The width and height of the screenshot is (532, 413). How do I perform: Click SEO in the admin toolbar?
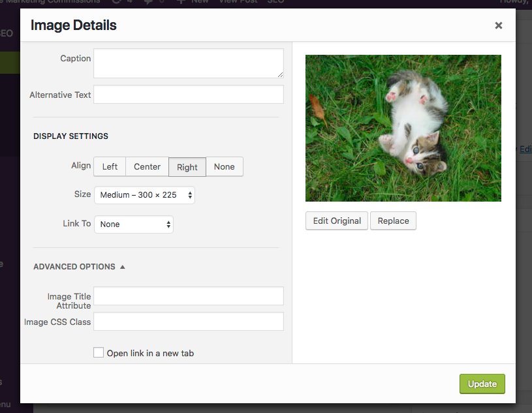[275, 2]
